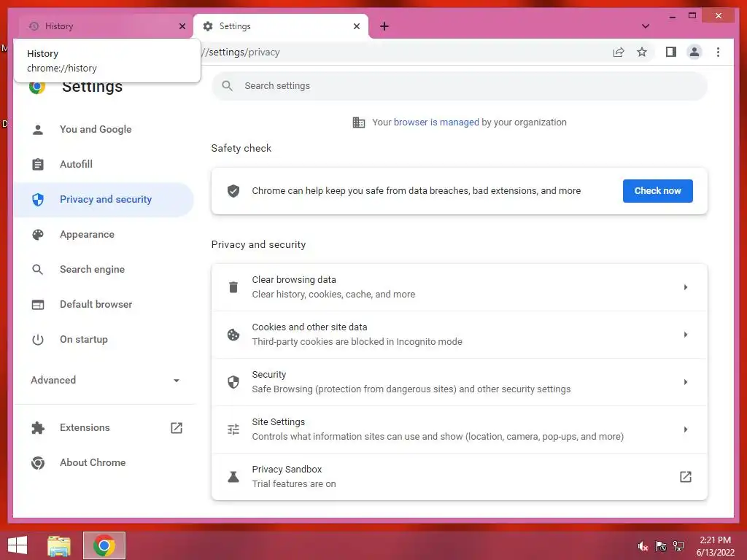The height and width of the screenshot is (560, 747).
Task: Click the building icon by managed notice
Action: coord(359,122)
